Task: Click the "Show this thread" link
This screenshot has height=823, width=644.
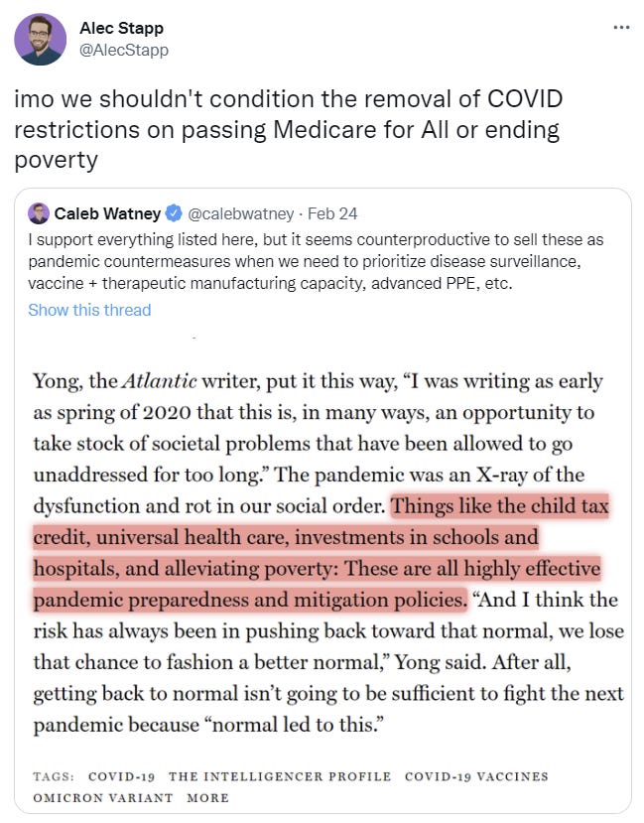Action: tap(89, 310)
